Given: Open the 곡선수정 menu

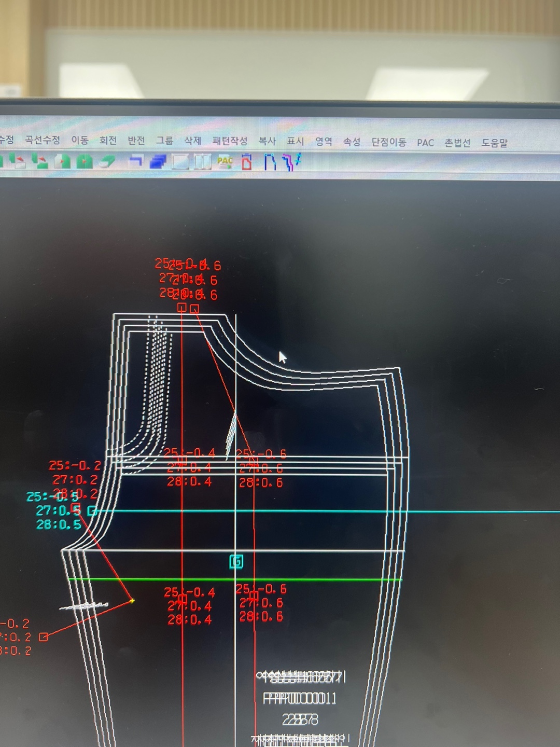Looking at the screenshot, I should pos(43,140).
